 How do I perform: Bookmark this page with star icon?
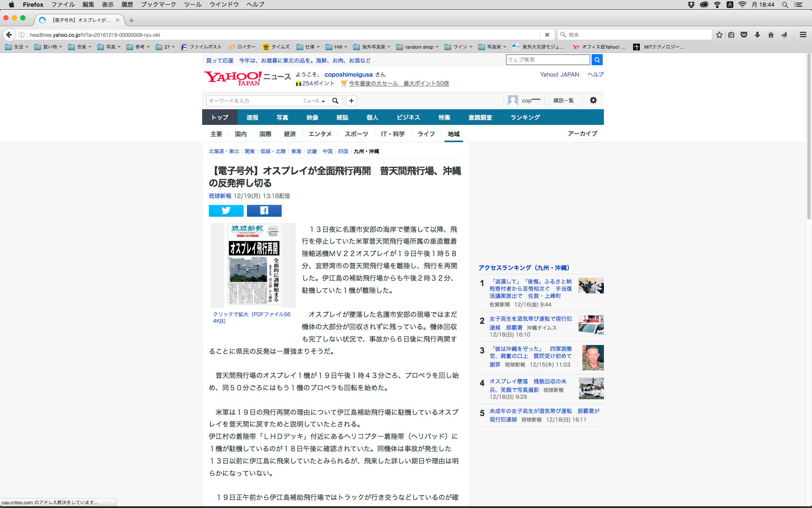tap(719, 35)
